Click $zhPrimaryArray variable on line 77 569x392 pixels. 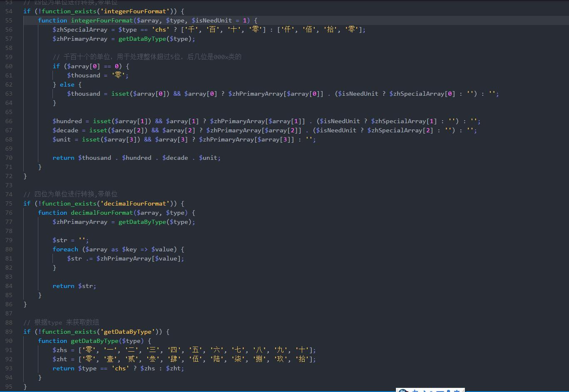80,222
